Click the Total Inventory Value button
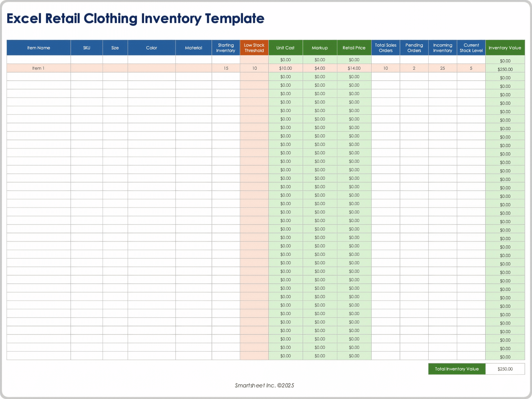Viewport: 532px width, 399px height. coord(457,369)
